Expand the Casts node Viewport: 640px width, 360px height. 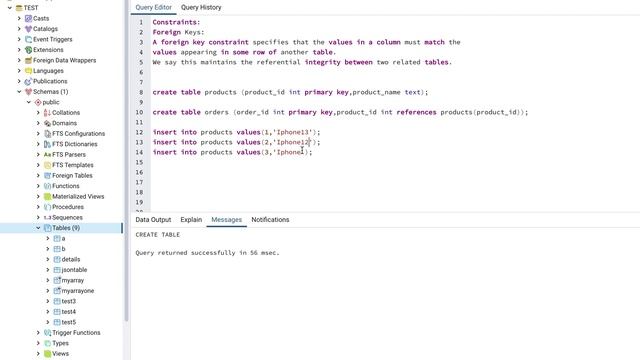click(19, 18)
